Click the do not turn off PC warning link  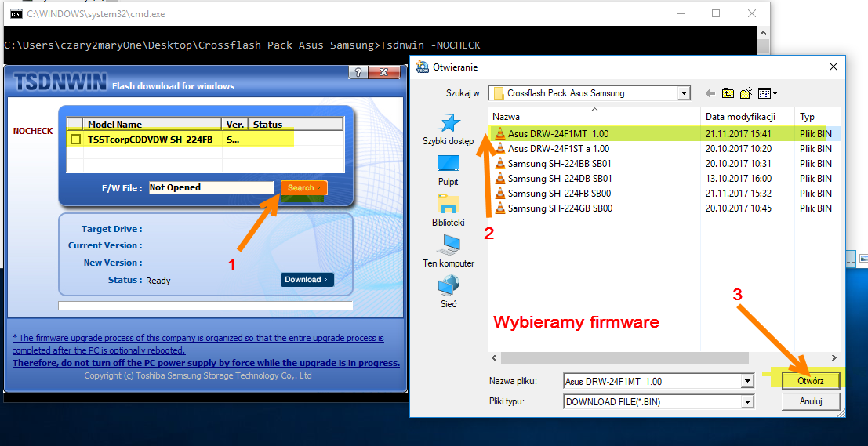(x=206, y=363)
